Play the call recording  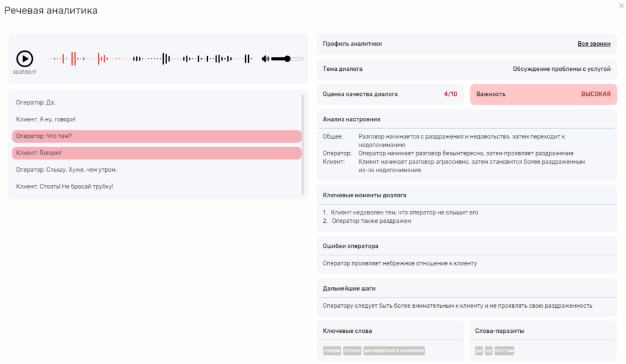click(24, 59)
